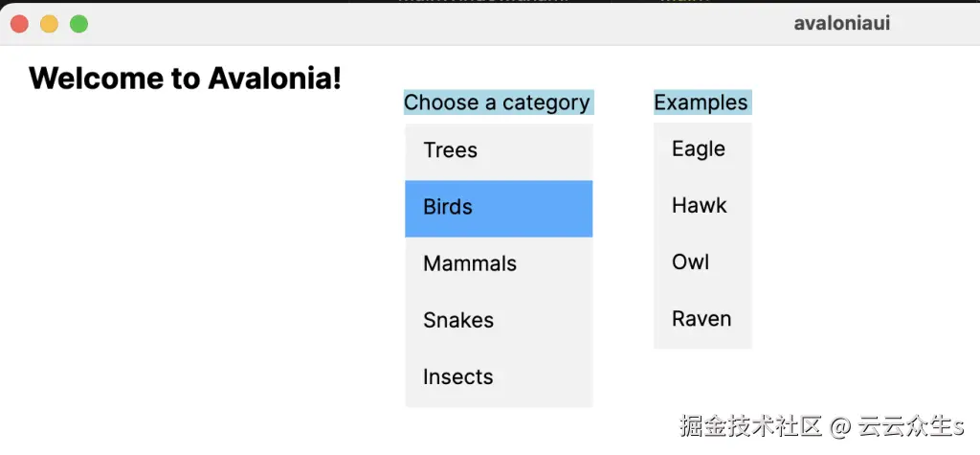Select Raven in the Examples list
This screenshot has height=455, width=980.
[x=702, y=319]
